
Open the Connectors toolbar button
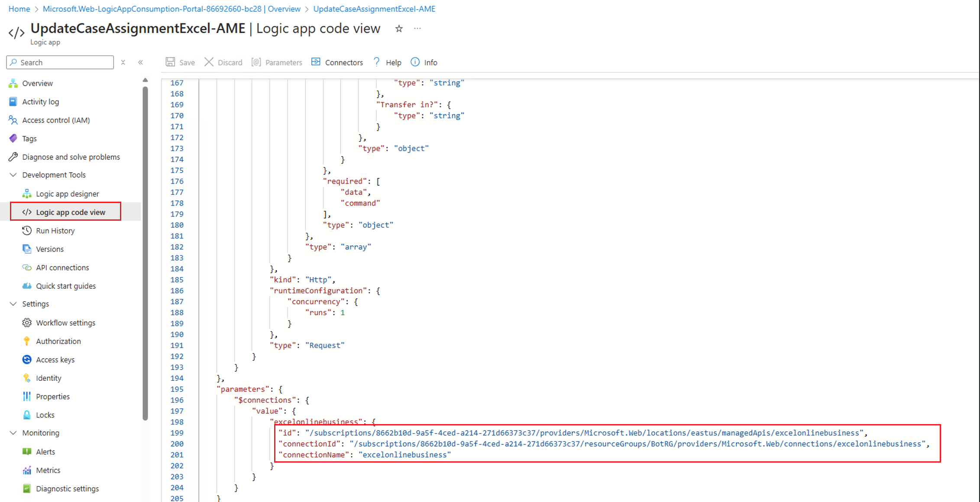pyautogui.click(x=337, y=62)
